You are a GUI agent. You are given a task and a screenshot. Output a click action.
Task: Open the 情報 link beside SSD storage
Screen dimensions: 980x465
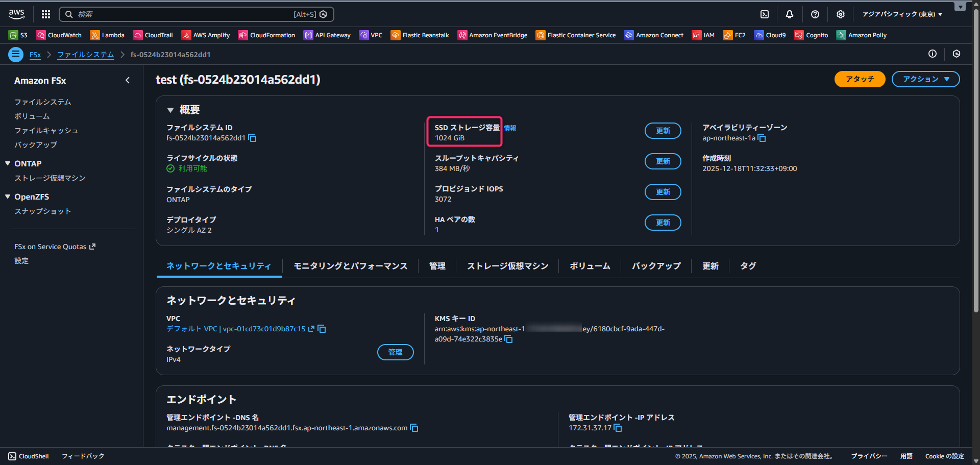[510, 128]
